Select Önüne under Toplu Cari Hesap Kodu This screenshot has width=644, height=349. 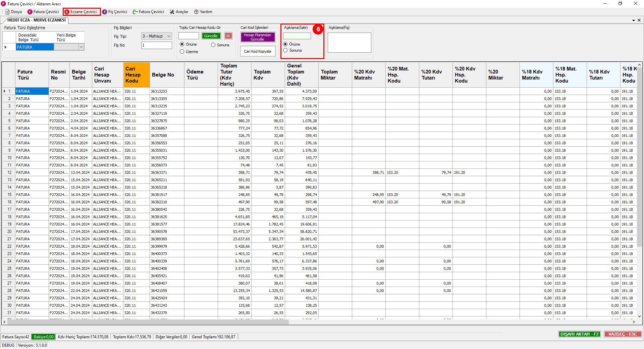[x=189, y=44]
